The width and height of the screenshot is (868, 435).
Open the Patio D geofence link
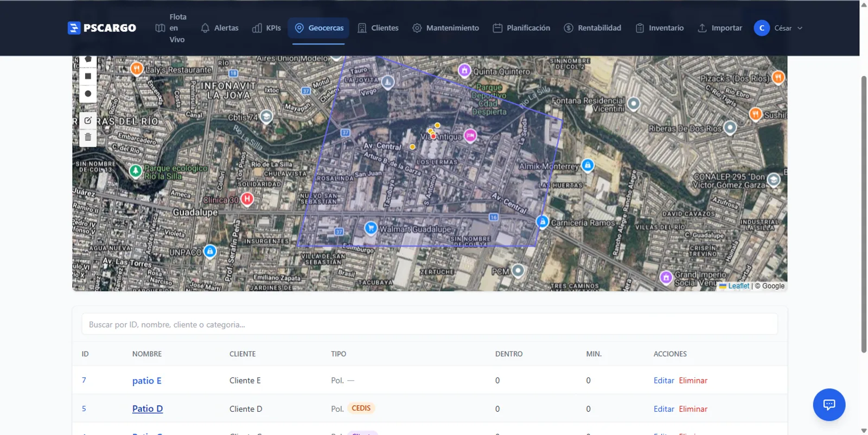point(148,409)
